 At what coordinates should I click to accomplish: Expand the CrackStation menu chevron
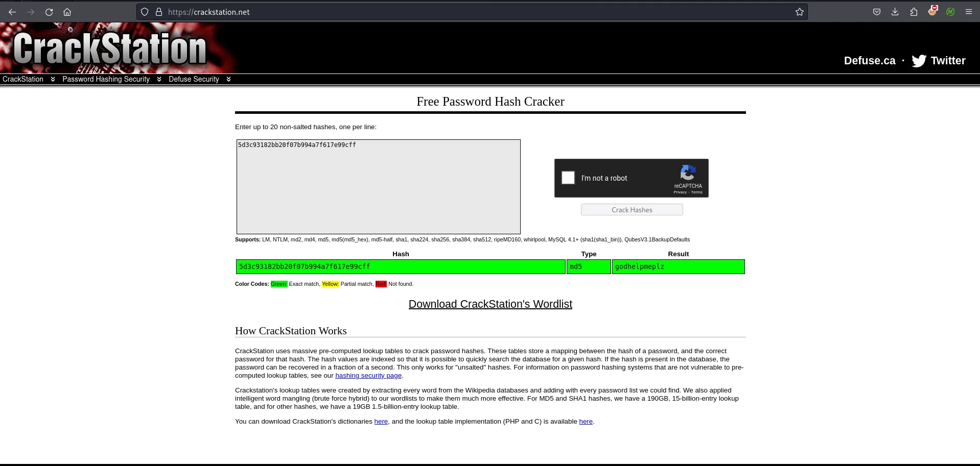53,79
